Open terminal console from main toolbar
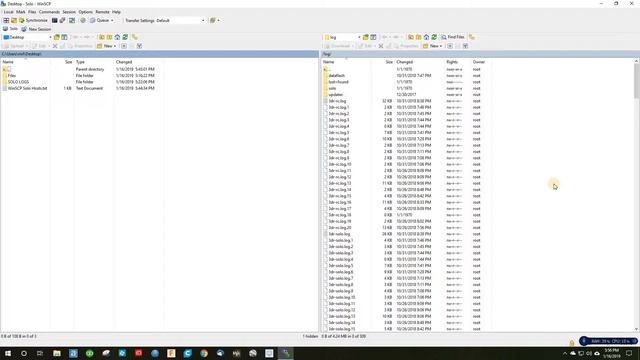 pyautogui.click(x=54, y=20)
